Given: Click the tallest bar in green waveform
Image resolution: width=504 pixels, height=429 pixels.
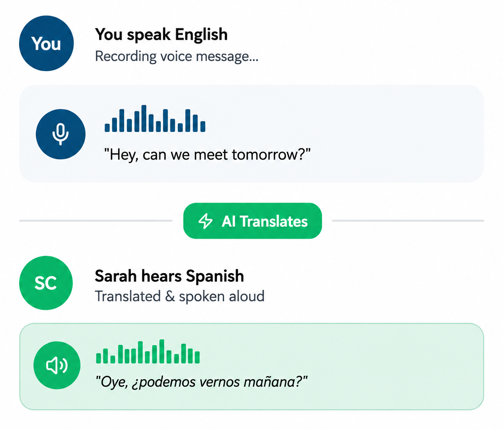Looking at the screenshot, I should click(162, 352).
